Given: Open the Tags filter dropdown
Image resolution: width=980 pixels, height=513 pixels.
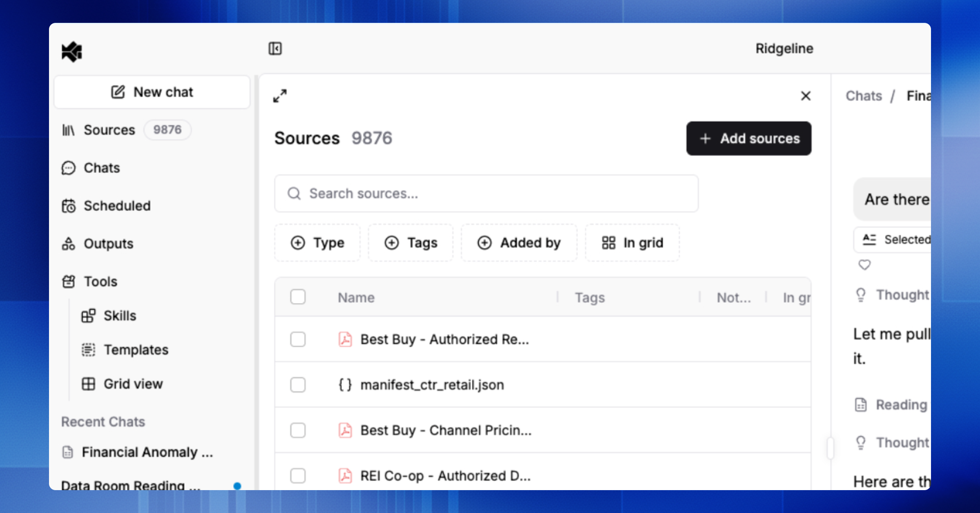Looking at the screenshot, I should pos(411,243).
